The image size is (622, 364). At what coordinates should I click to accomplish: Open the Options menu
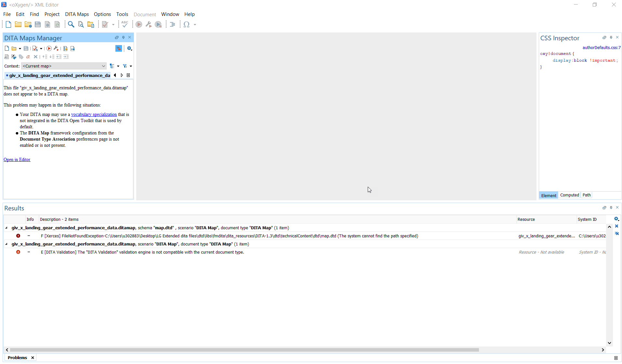pyautogui.click(x=102, y=14)
